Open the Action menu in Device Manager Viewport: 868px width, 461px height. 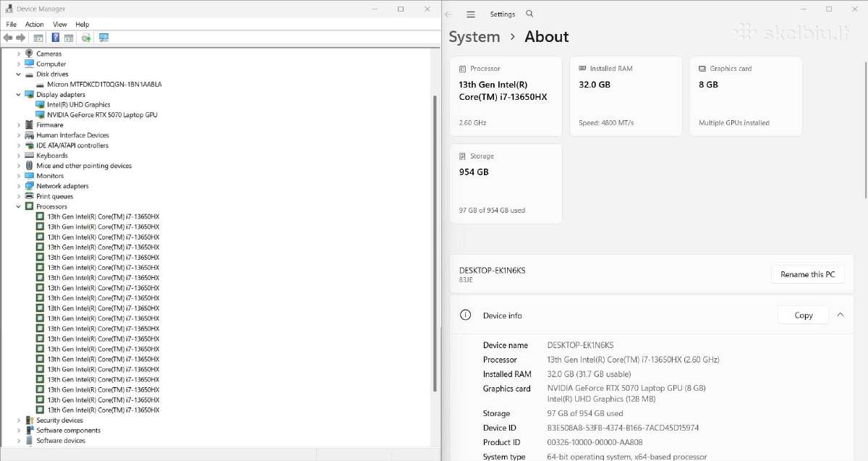coord(35,25)
